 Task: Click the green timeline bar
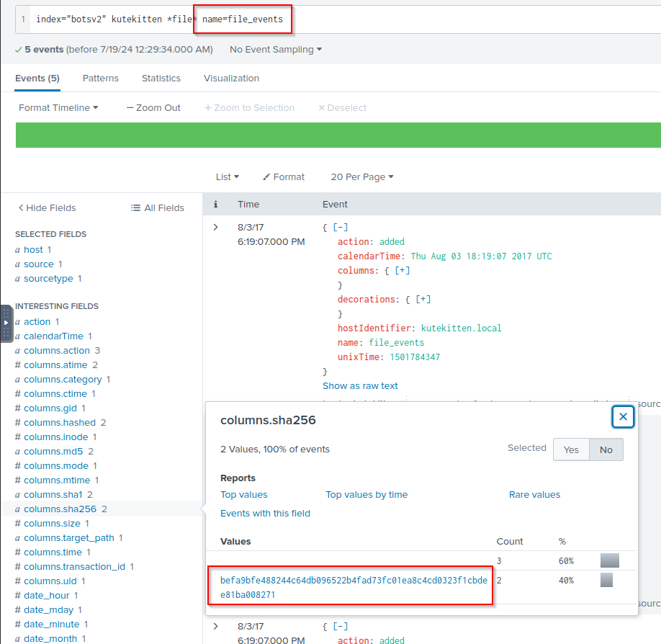pos(338,135)
